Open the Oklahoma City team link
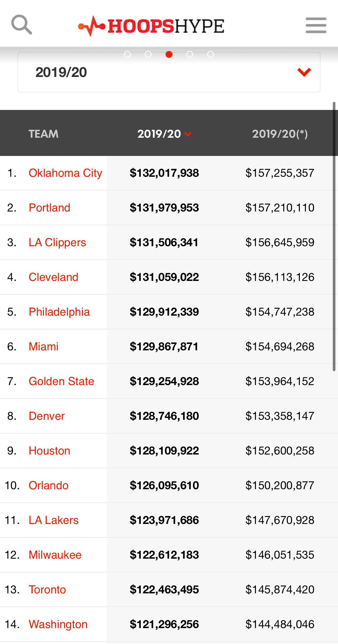The width and height of the screenshot is (338, 644). coord(66,173)
